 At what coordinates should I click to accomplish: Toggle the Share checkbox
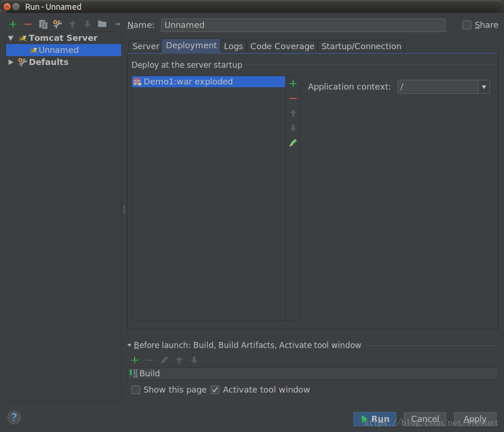tap(467, 25)
